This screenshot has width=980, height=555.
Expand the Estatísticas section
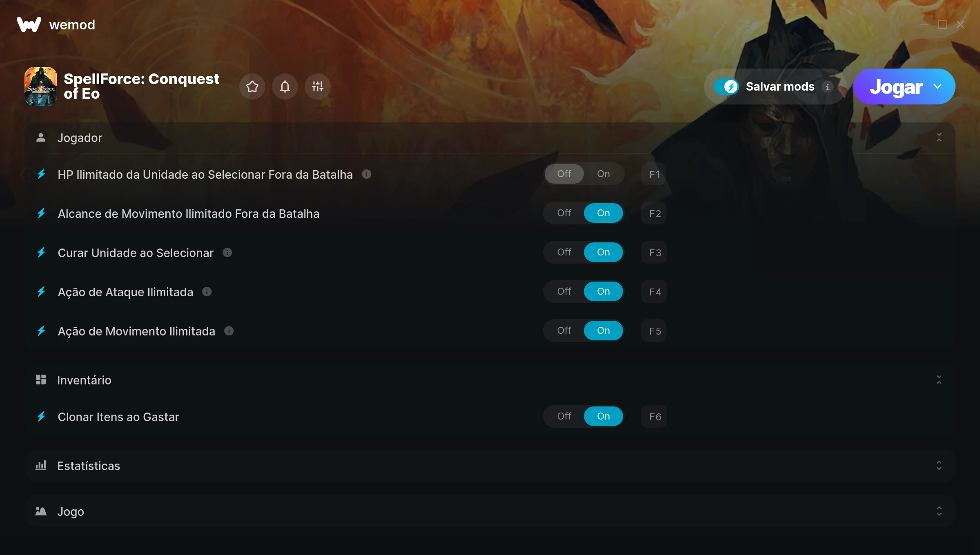pos(939,466)
